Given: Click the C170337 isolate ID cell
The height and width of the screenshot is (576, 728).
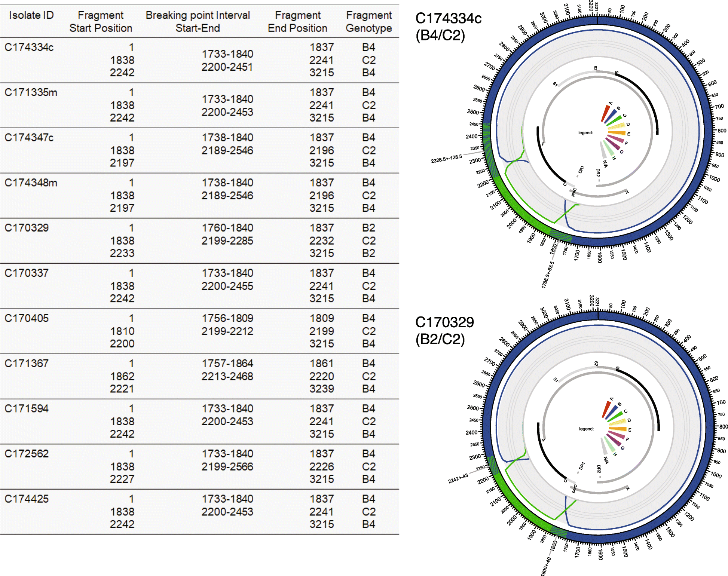Looking at the screenshot, I should coord(27,273).
